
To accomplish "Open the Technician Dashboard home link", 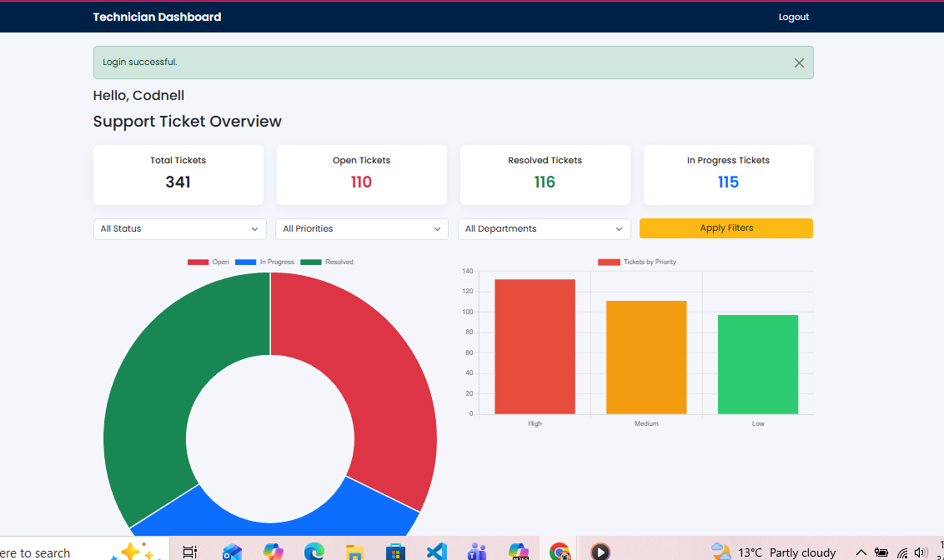I will 157,17.
